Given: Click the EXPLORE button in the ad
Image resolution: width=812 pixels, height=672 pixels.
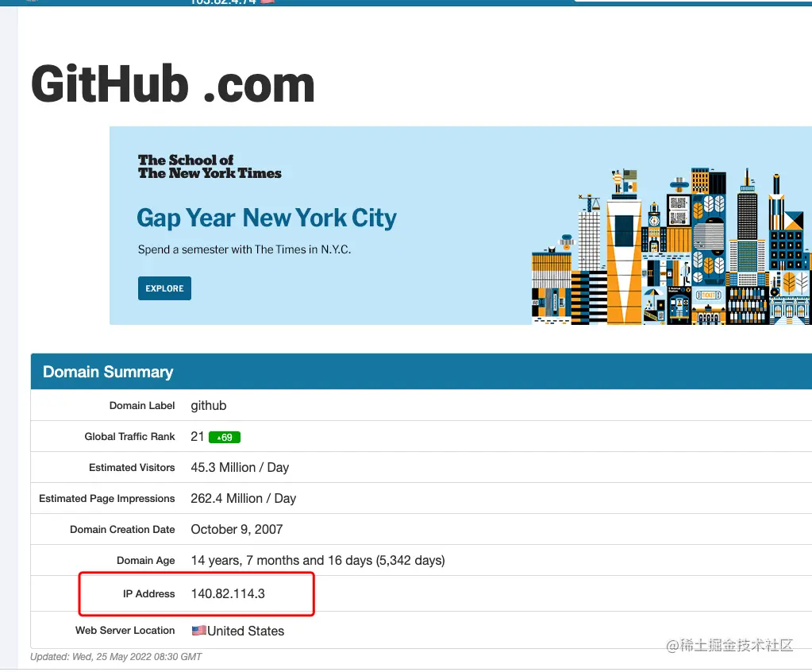Looking at the screenshot, I should (164, 288).
